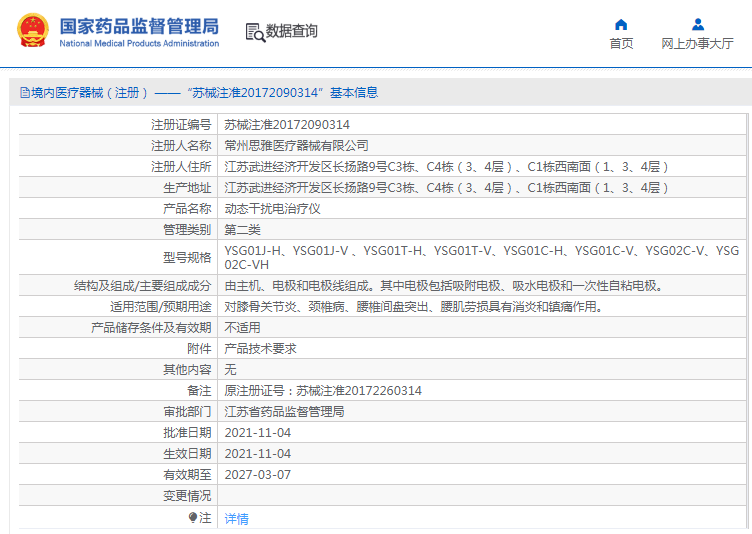The width and height of the screenshot is (752, 534).
Task: Click product name 动态干扰电治疗仪
Action: coord(272,209)
